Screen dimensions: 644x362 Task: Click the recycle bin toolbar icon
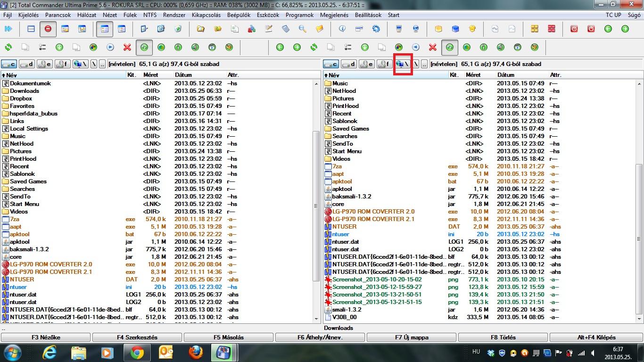point(178,29)
